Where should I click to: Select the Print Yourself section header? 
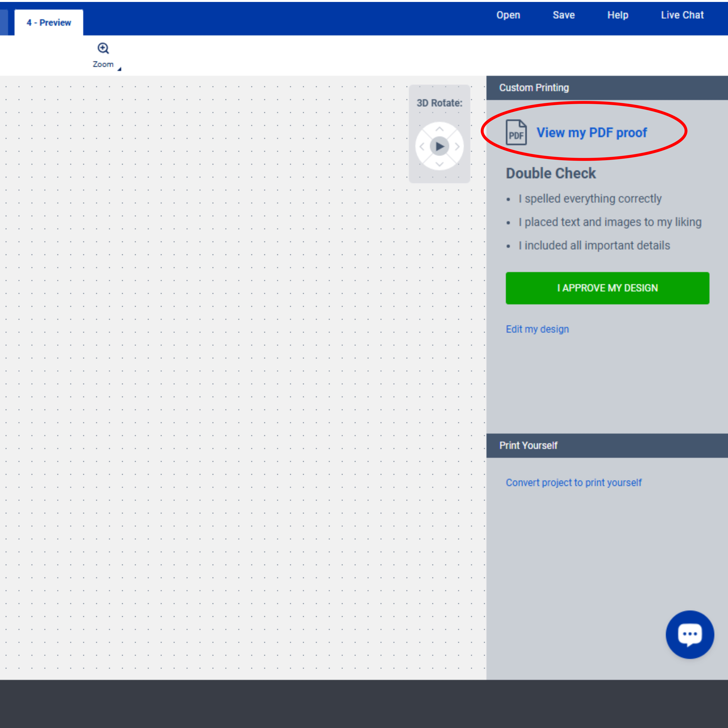pyautogui.click(x=528, y=445)
